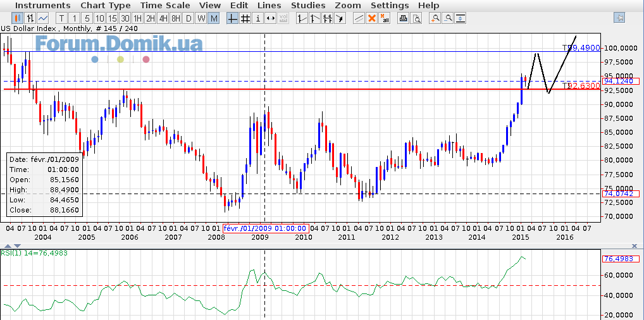Viewport: 644px width, 320px height.
Task: Toggle crosshair cursor tool
Action: (232, 18)
